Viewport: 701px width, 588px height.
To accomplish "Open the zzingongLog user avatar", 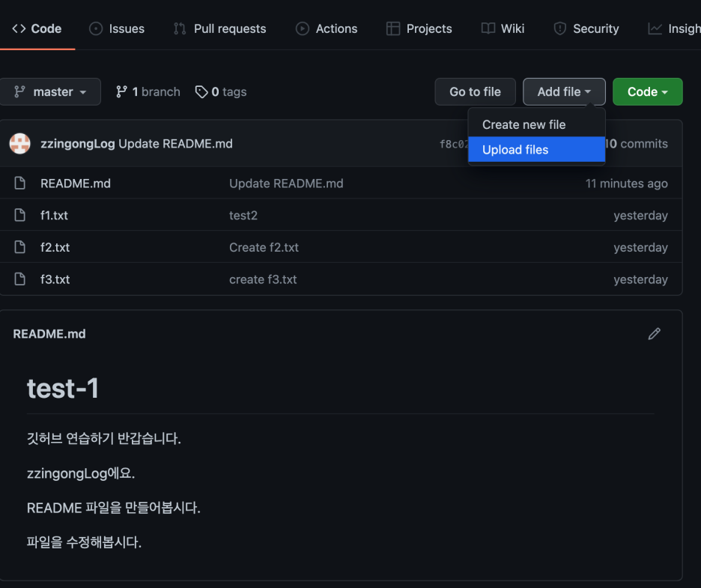I will 20,144.
